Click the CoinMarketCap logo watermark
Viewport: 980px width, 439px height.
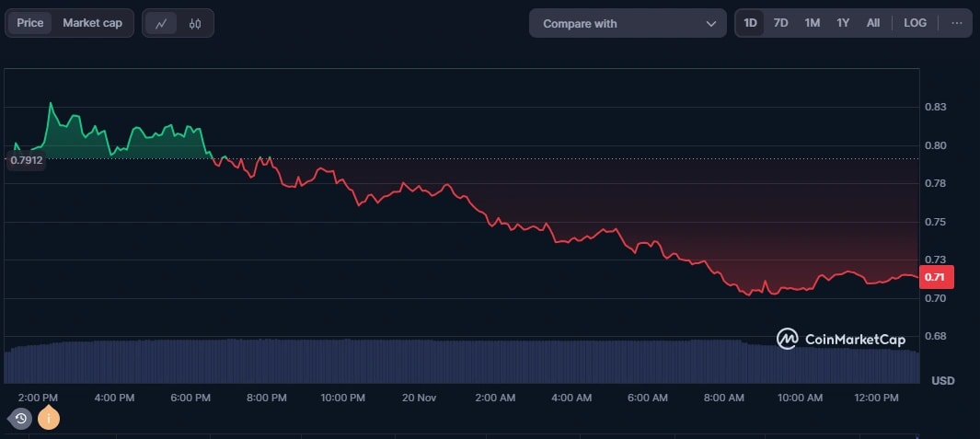tap(841, 339)
